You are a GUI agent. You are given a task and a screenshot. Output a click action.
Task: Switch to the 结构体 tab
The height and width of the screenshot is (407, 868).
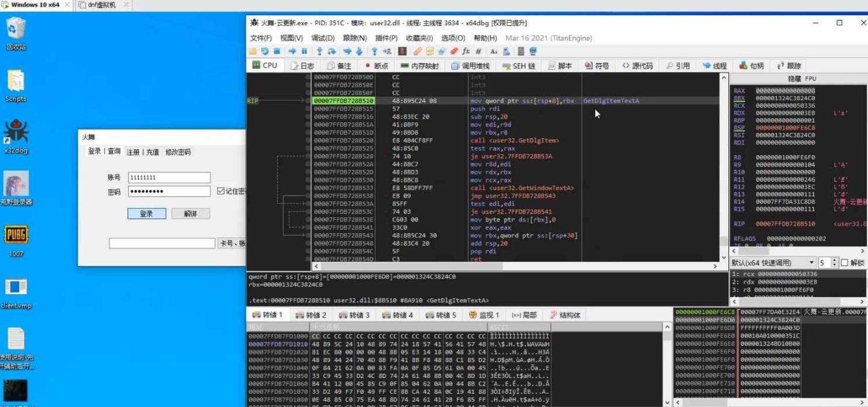coord(565,315)
